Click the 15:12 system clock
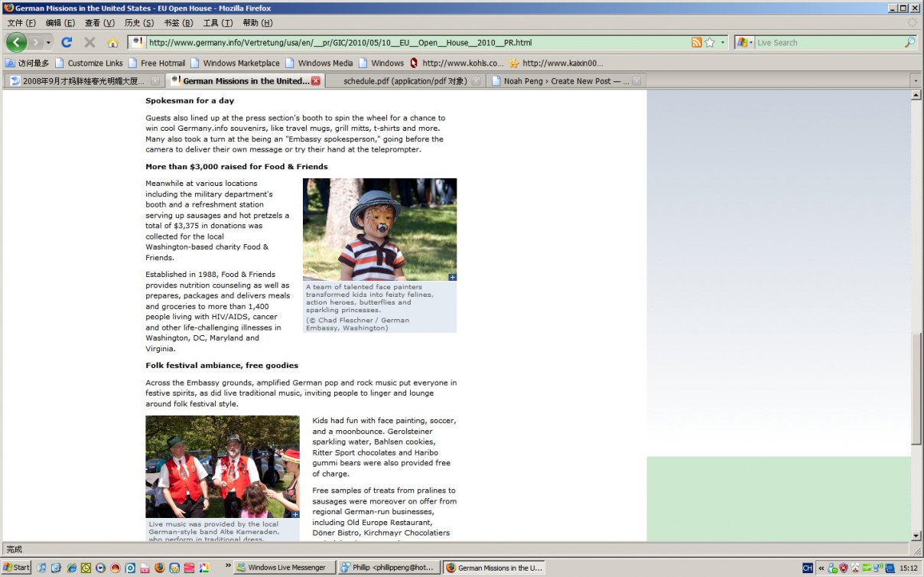Image resolution: width=924 pixels, height=577 pixels. click(909, 568)
